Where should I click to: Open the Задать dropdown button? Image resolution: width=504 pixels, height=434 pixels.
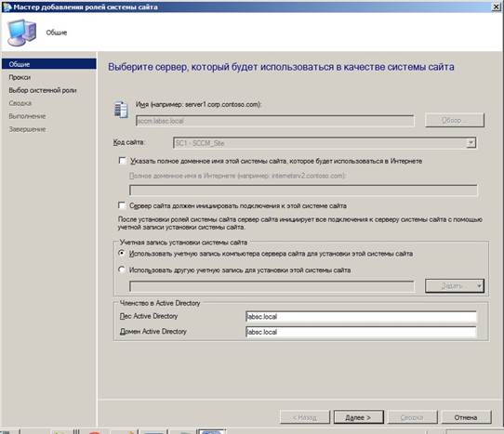tap(455, 285)
